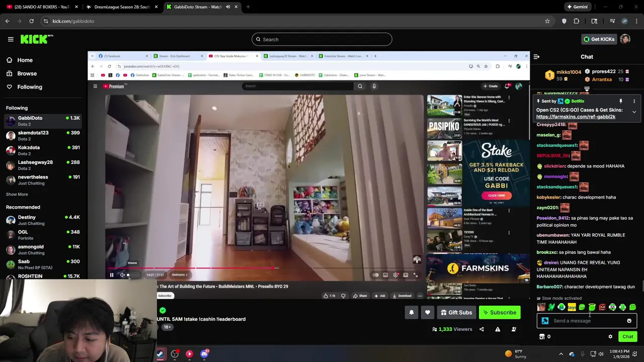The image size is (644, 362).
Task: Show hidden system tray icons chevron
Action: [x=561, y=354]
